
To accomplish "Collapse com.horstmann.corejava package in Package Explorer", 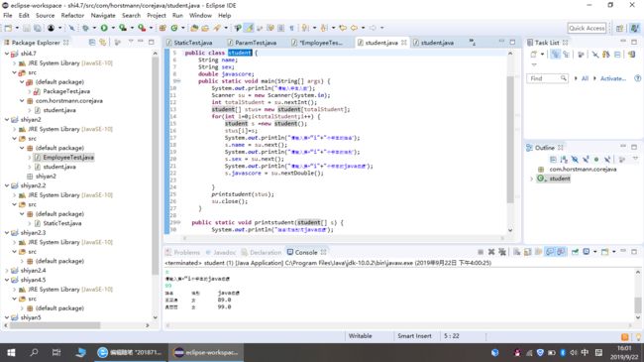I will pyautogui.click(x=22, y=101).
